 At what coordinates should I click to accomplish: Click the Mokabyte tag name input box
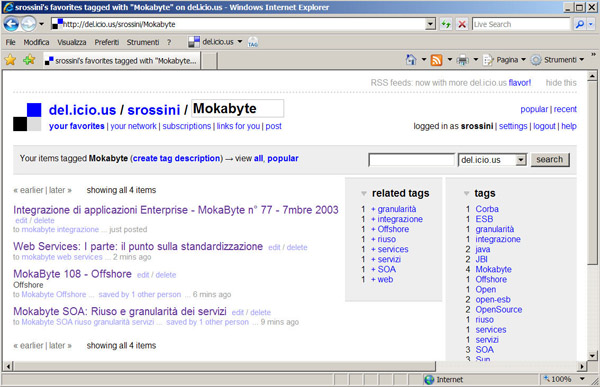pos(237,108)
